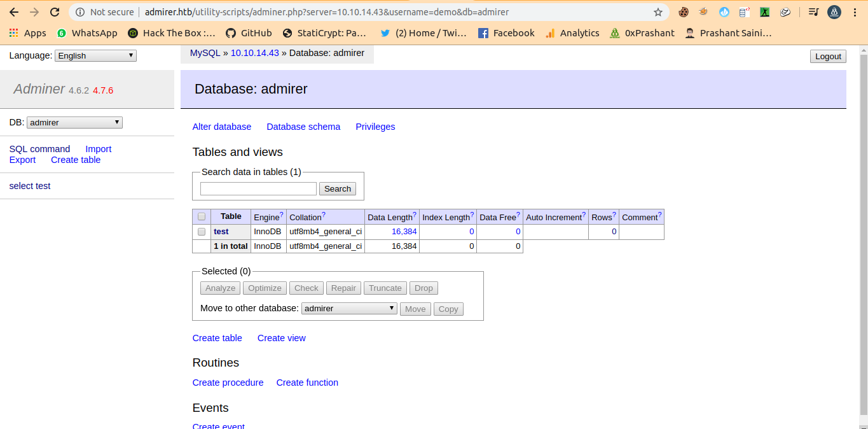The height and width of the screenshot is (429, 868).
Task: Open the SQL command link
Action: 39,149
